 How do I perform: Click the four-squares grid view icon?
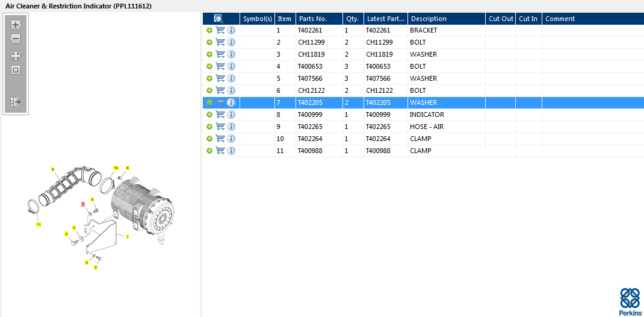click(x=16, y=56)
